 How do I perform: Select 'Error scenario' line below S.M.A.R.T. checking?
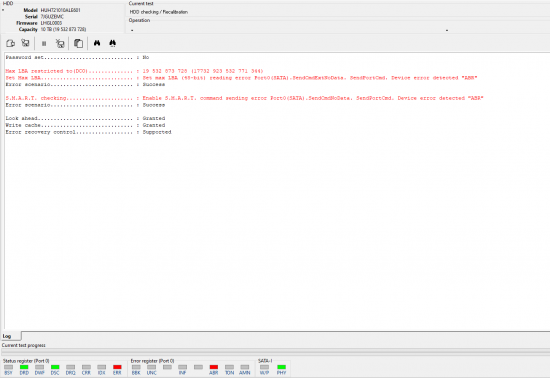(85, 105)
